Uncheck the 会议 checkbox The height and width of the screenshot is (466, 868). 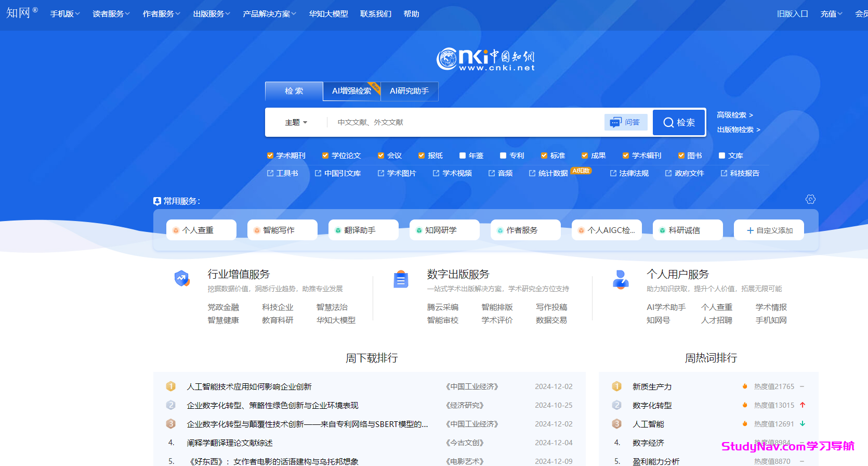coord(381,156)
